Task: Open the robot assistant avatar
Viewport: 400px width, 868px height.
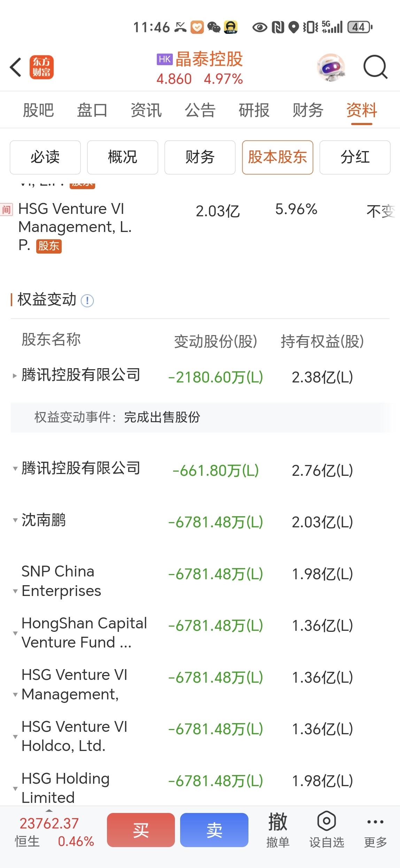Action: point(331,67)
